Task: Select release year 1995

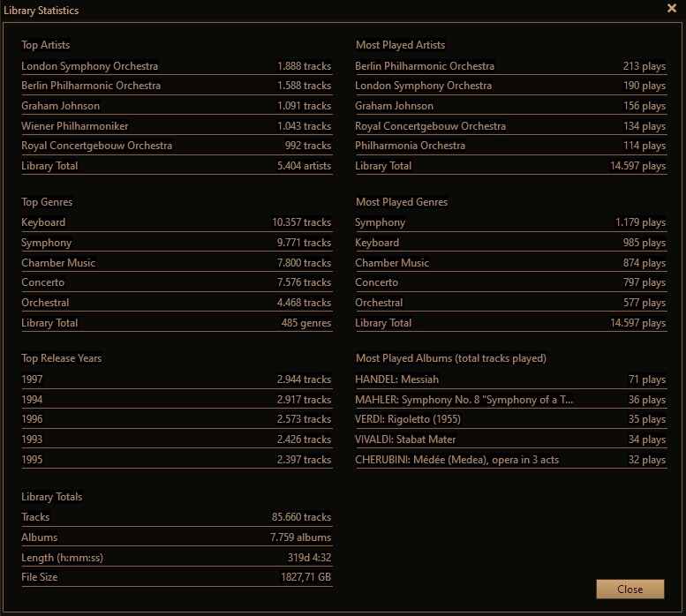Action: [x=32, y=460]
